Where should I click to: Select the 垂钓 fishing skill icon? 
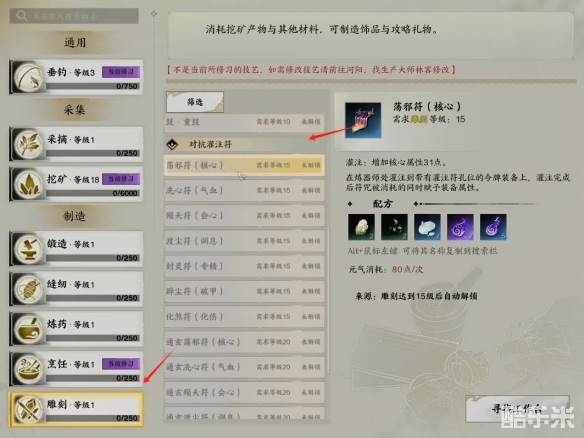(27, 77)
